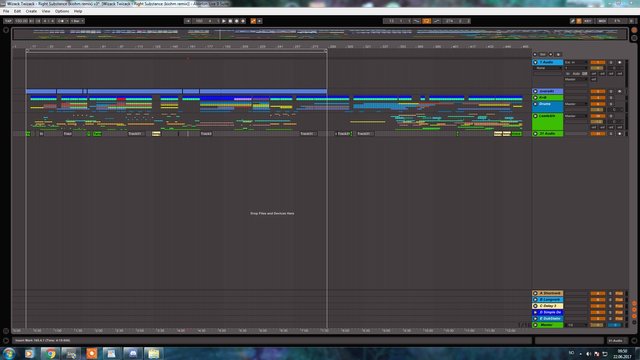Image resolution: width=640 pixels, height=360 pixels.
Task: Arm the 1 Audio track for recording
Action: click(x=620, y=62)
